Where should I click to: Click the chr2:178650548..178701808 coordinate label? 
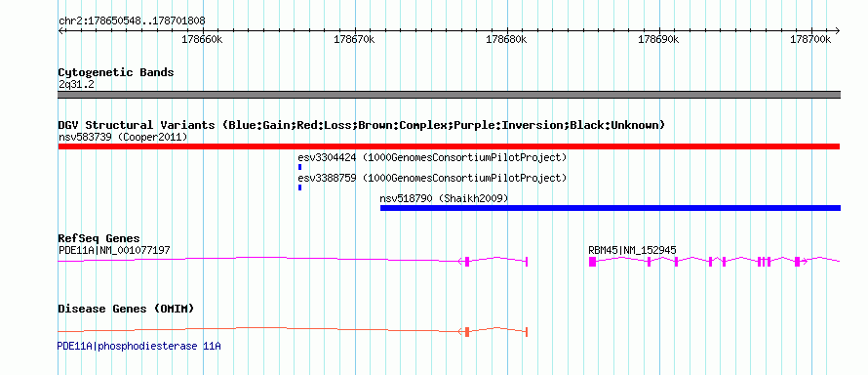click(132, 21)
